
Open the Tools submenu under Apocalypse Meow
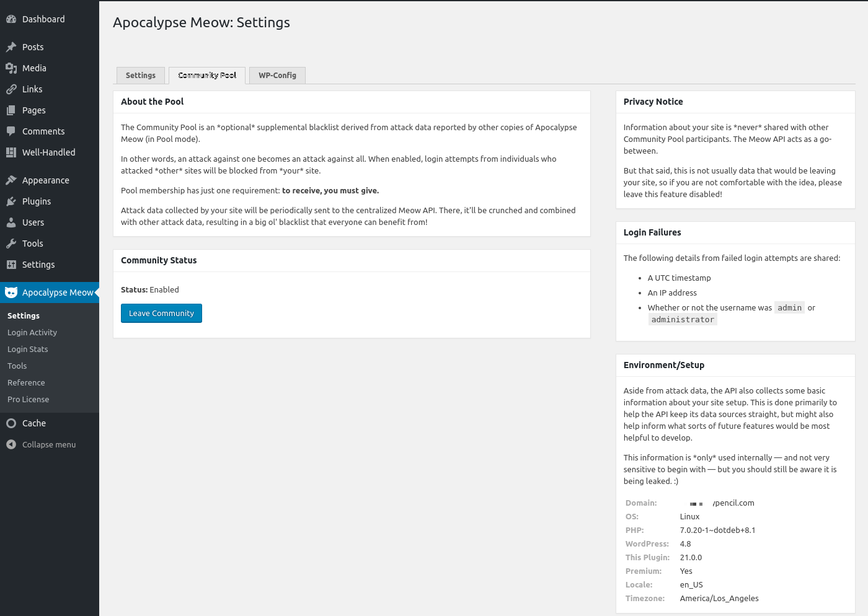point(17,366)
